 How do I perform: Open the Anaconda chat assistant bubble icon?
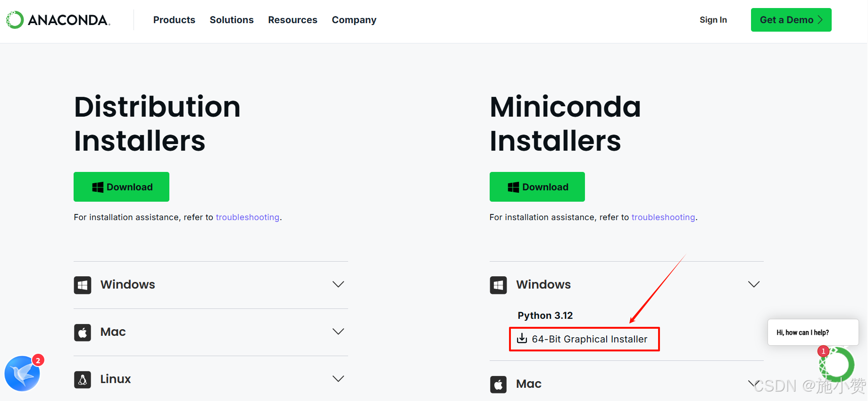pyautogui.click(x=836, y=365)
